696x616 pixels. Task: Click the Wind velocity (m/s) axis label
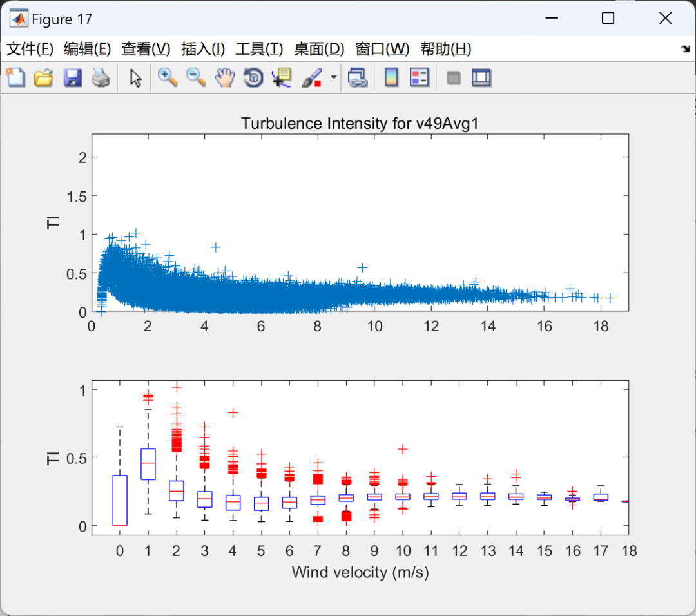click(360, 572)
